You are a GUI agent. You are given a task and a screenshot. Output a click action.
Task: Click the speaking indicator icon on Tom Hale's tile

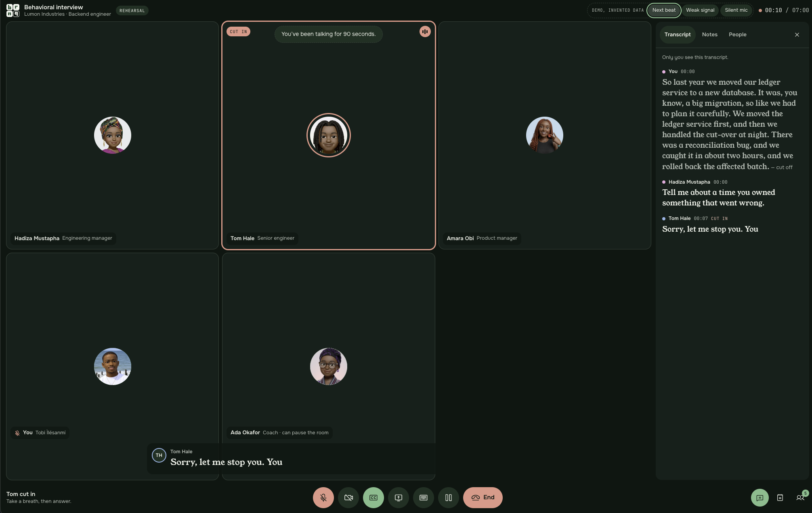pos(425,31)
